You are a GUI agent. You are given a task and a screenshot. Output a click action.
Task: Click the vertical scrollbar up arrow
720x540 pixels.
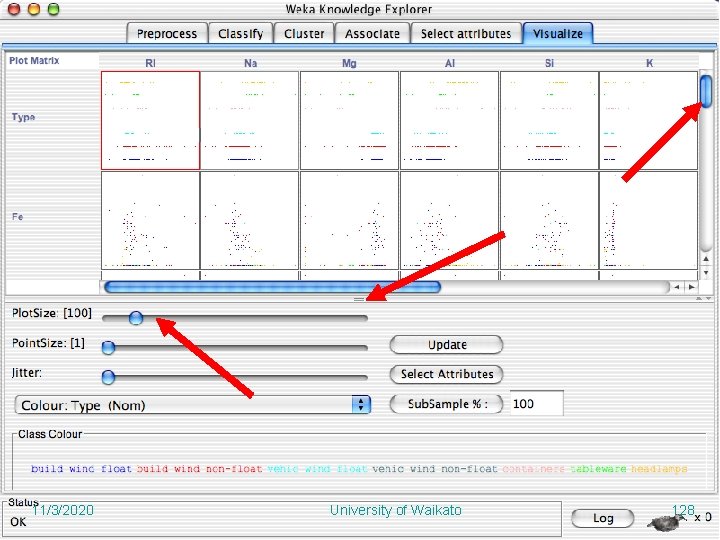[x=706, y=259]
